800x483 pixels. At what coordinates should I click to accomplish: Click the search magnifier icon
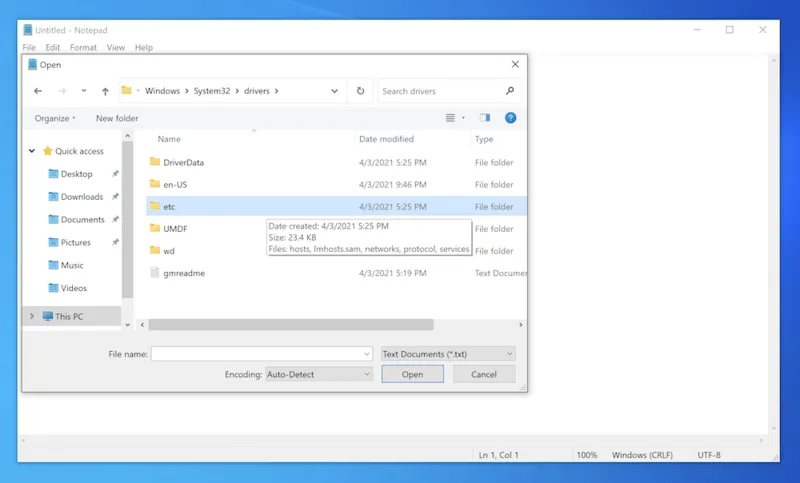[510, 91]
